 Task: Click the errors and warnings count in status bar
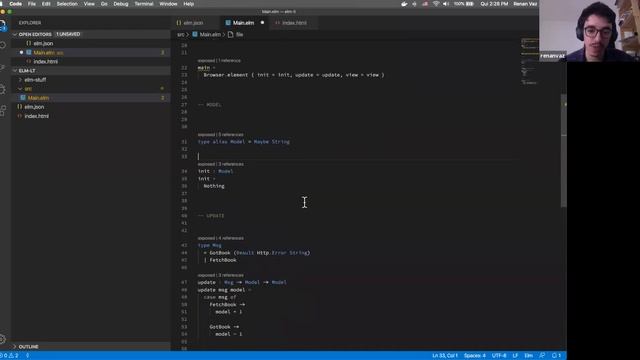point(9,356)
